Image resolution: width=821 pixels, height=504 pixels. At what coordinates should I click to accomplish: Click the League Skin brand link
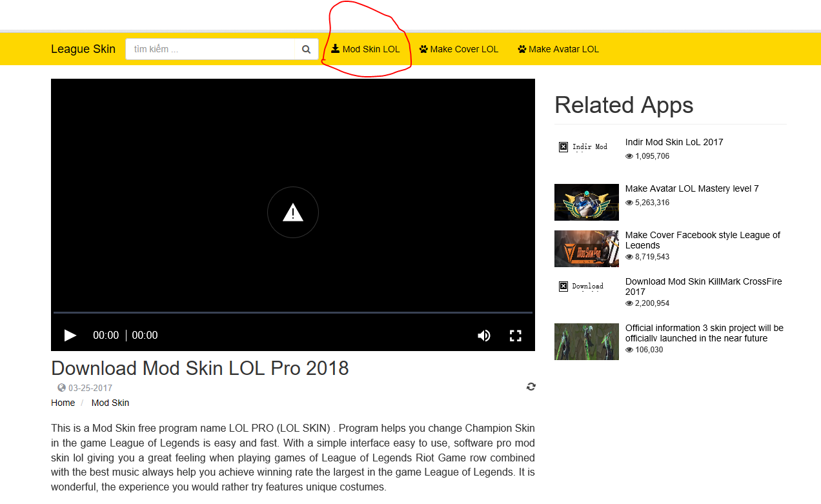83,49
